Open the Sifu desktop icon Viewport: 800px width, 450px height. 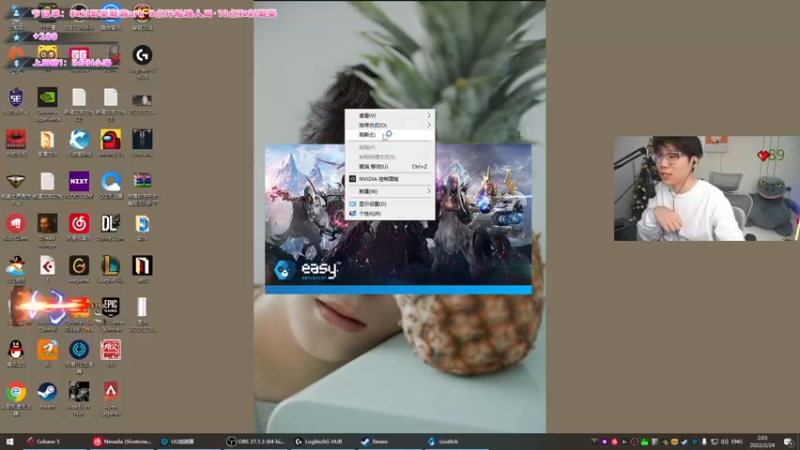(111, 354)
